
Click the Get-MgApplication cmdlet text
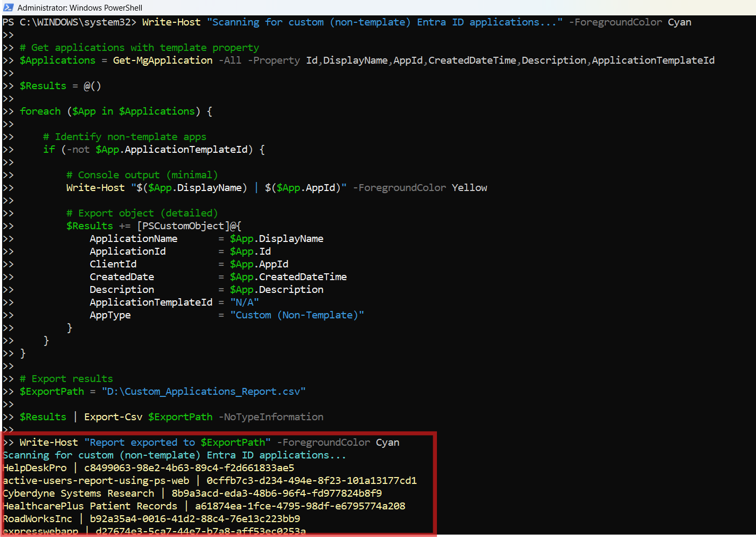point(162,60)
